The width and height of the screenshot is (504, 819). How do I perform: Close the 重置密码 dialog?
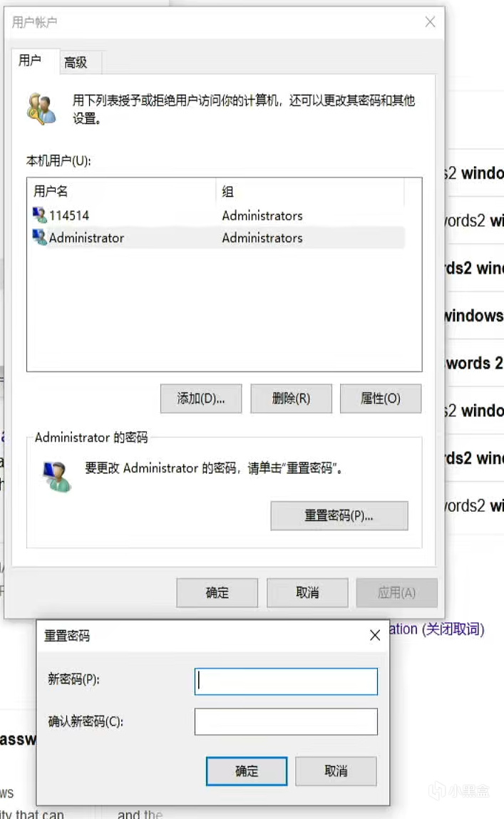click(x=375, y=635)
